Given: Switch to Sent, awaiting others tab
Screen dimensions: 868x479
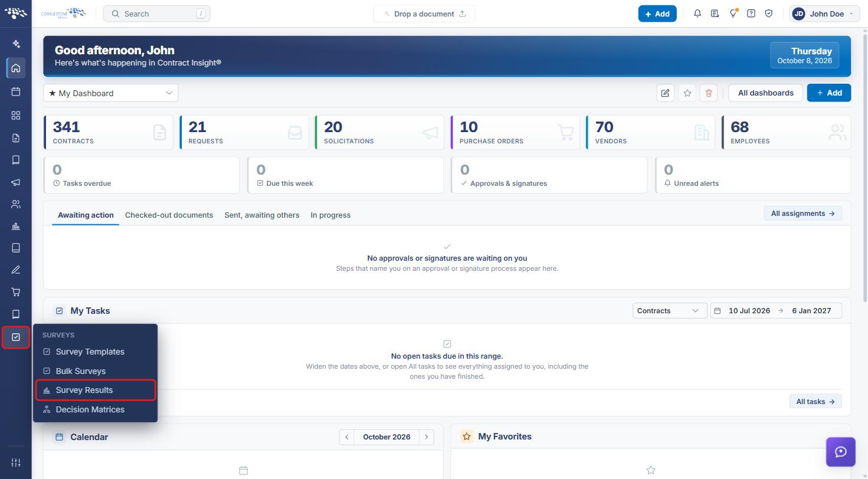Looking at the screenshot, I should pos(261,215).
